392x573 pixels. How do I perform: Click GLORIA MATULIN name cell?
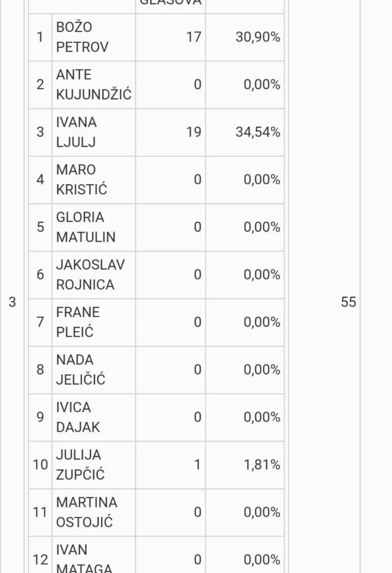94,227
